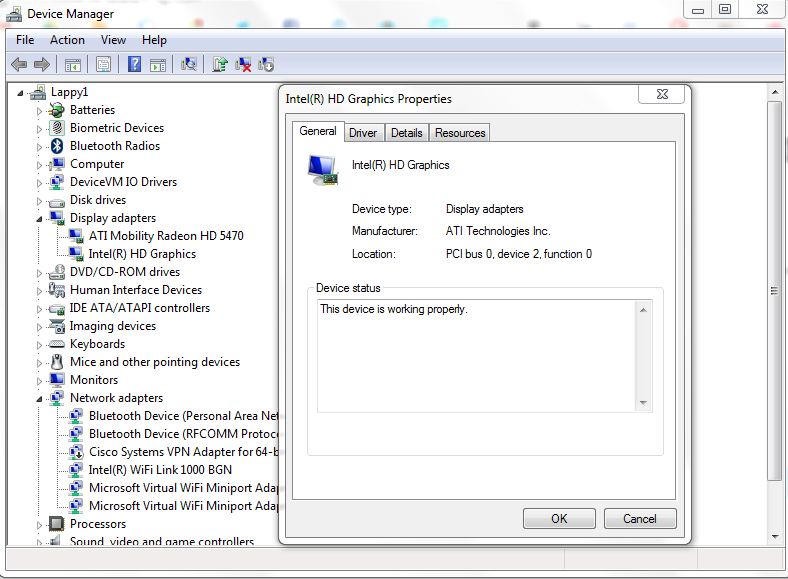Viewport: 788px width, 579px height.
Task: Select Bluetooth Device (RFCOMM Protocol) entry
Action: point(183,434)
